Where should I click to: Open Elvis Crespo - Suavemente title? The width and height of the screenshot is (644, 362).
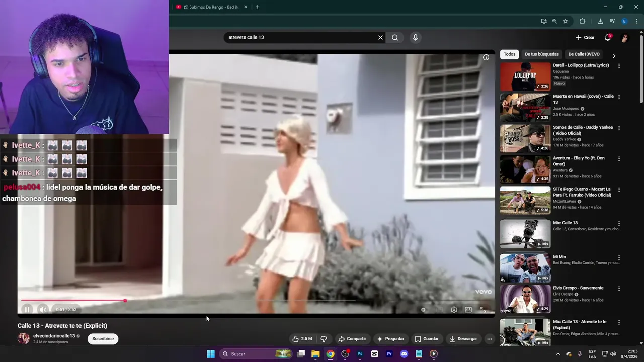click(578, 288)
